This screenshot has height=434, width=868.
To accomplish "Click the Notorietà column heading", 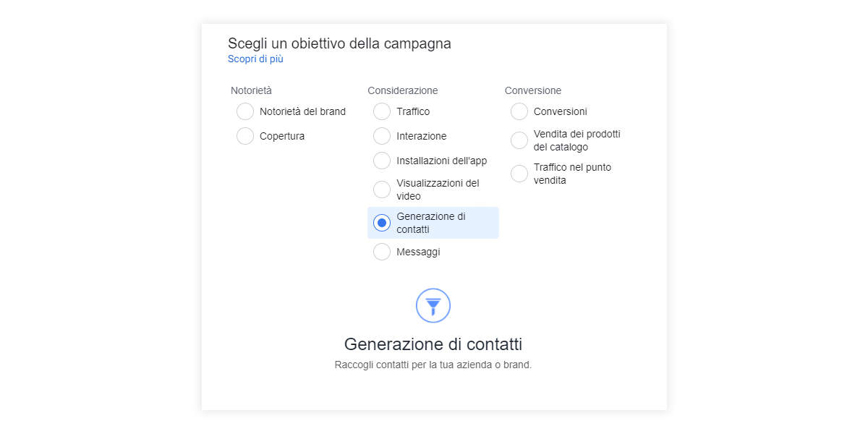I will click(x=251, y=90).
